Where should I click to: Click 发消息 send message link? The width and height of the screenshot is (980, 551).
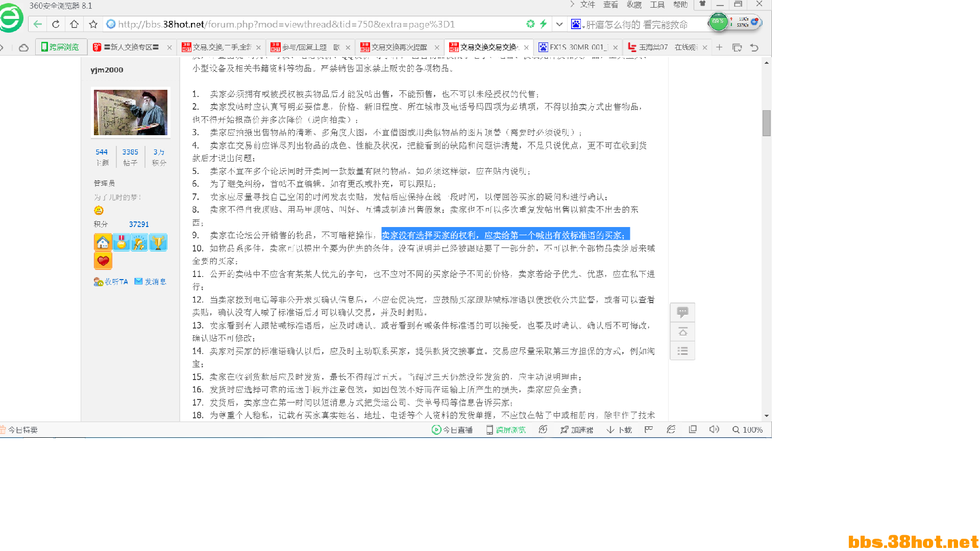pos(150,282)
